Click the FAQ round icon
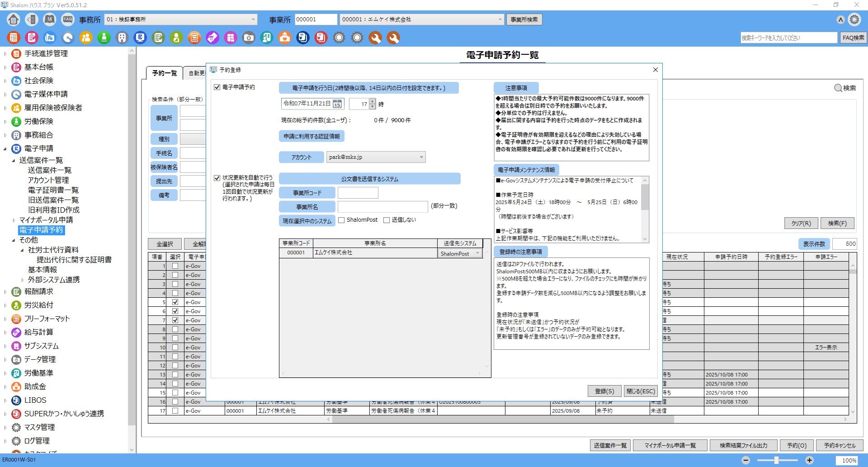 point(68,19)
